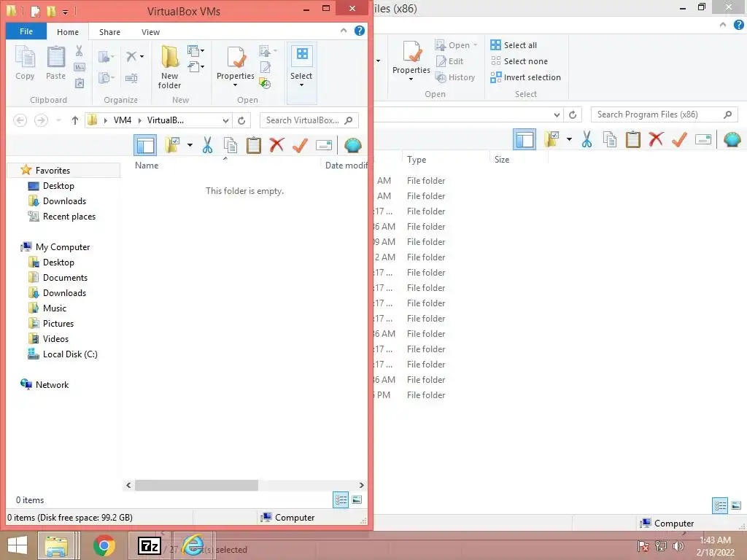
Task: Open Properties in the Program Files ribbon
Action: [411, 61]
